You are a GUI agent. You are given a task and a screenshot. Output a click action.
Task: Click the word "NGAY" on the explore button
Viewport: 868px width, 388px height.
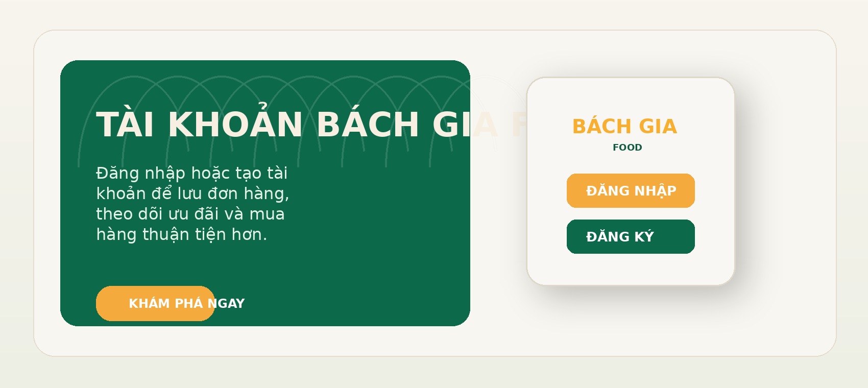[226, 304]
